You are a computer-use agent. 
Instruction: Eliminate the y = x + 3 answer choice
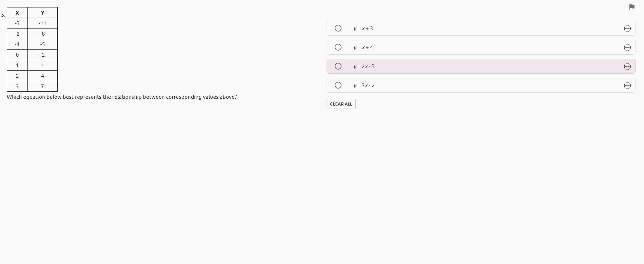point(627,29)
